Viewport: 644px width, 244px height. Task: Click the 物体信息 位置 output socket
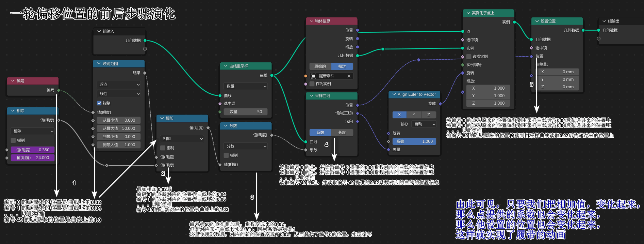pyautogui.click(x=358, y=30)
